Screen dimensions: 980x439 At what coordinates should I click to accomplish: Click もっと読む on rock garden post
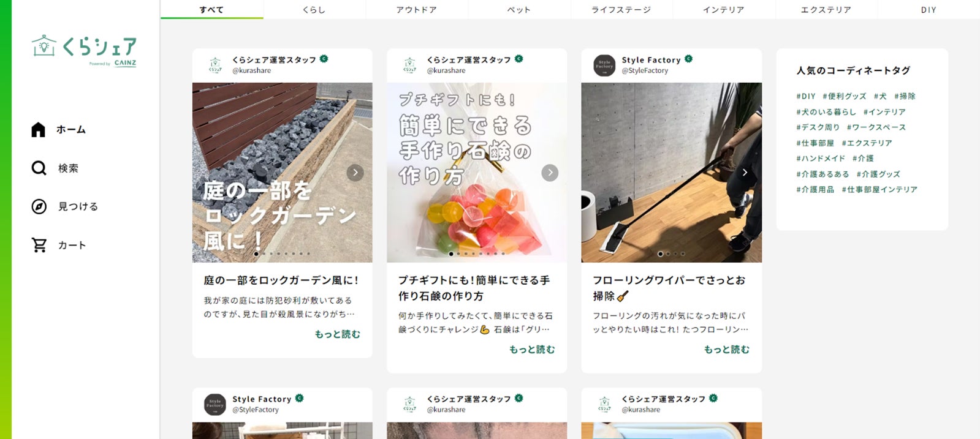click(338, 334)
